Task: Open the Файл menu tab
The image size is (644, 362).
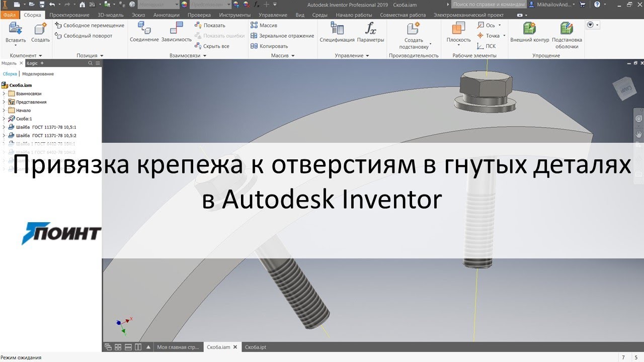Action: (9, 15)
